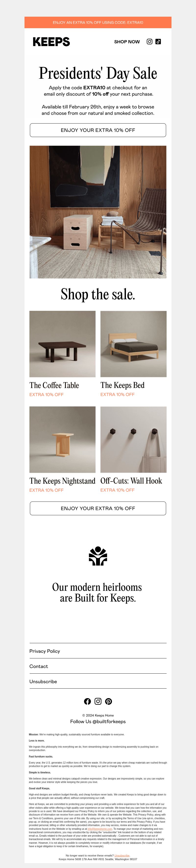
Task: Click the first ENJOY YOUR EXTRA 10% OFF button
Action: (98, 130)
